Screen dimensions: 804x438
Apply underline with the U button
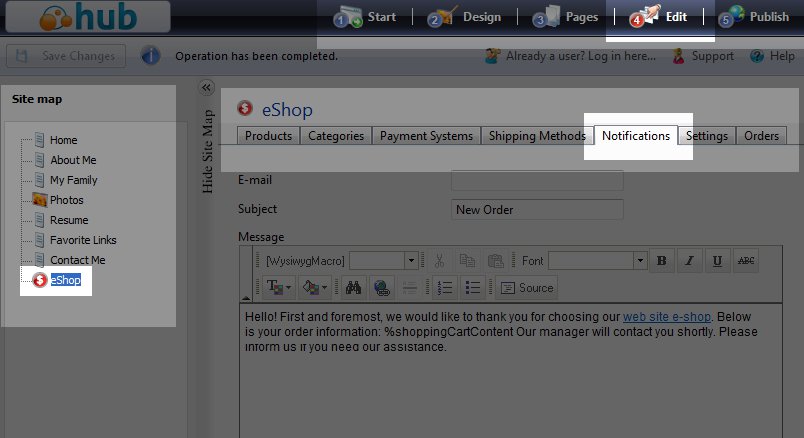point(717,261)
